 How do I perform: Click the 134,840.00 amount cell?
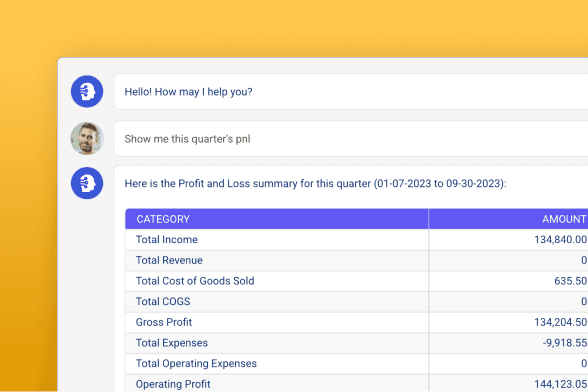click(561, 240)
